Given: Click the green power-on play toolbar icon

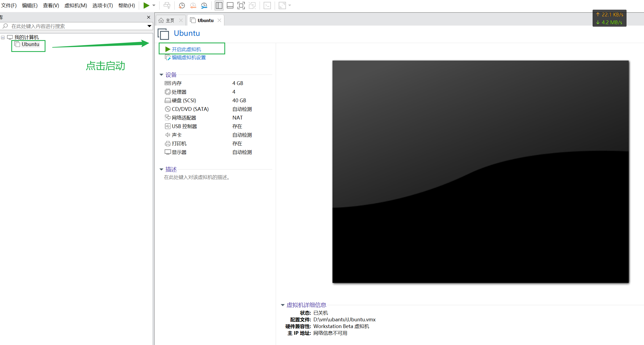Looking at the screenshot, I should tap(146, 5).
